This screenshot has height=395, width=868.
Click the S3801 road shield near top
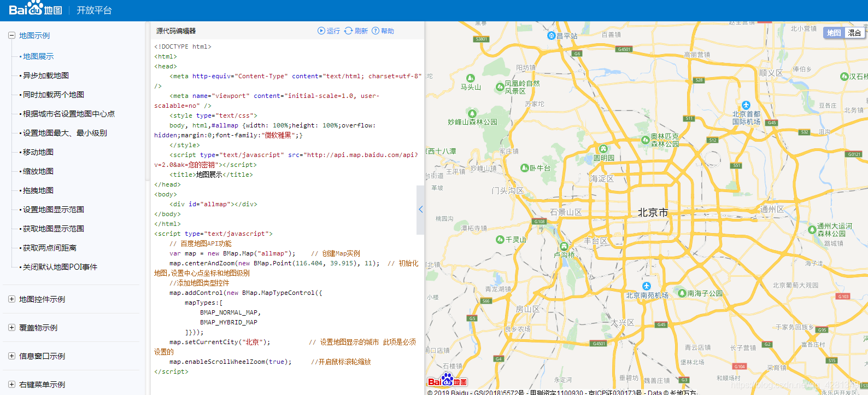pos(481,39)
